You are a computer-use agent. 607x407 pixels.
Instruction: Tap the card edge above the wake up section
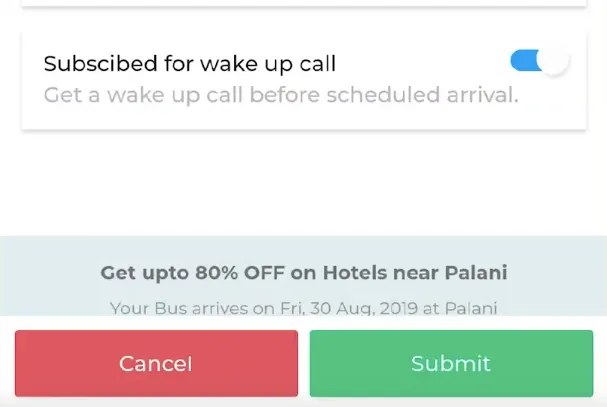pos(300,4)
